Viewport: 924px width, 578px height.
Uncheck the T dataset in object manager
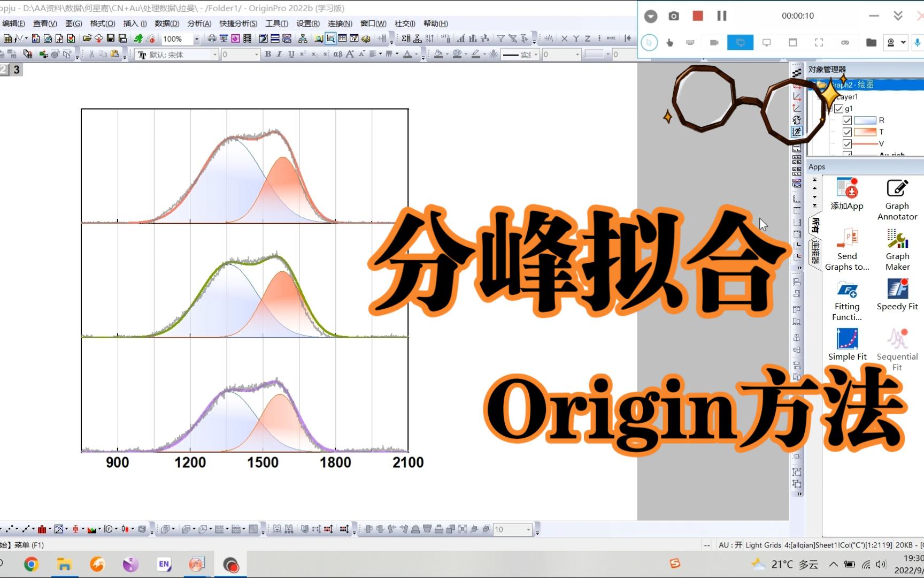(847, 132)
